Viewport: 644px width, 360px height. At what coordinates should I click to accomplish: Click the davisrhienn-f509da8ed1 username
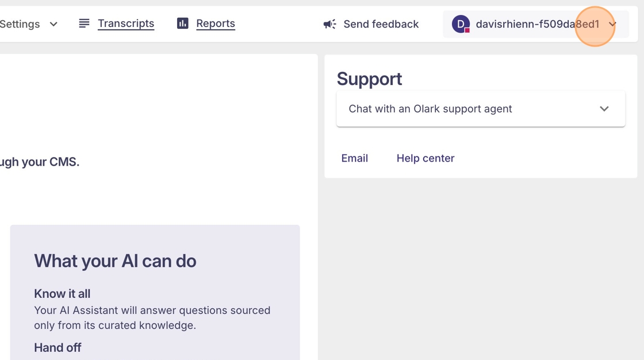[x=537, y=24]
